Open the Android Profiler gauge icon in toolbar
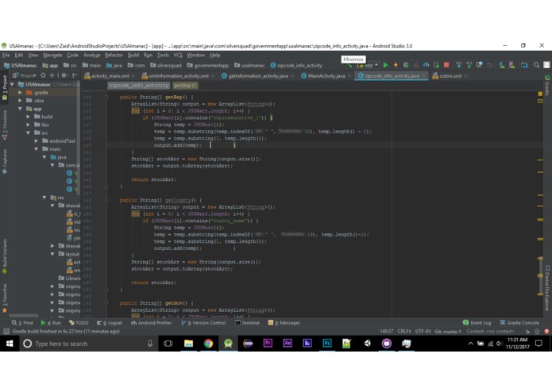This screenshot has height=392, width=552. (426, 65)
